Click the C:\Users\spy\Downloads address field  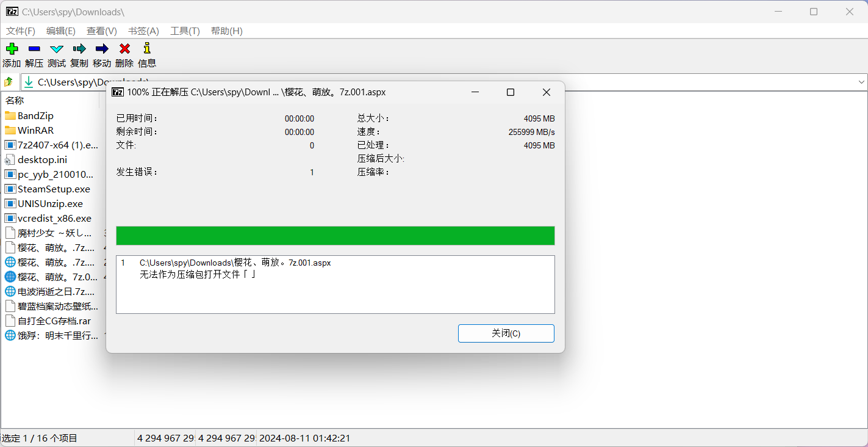click(445, 82)
